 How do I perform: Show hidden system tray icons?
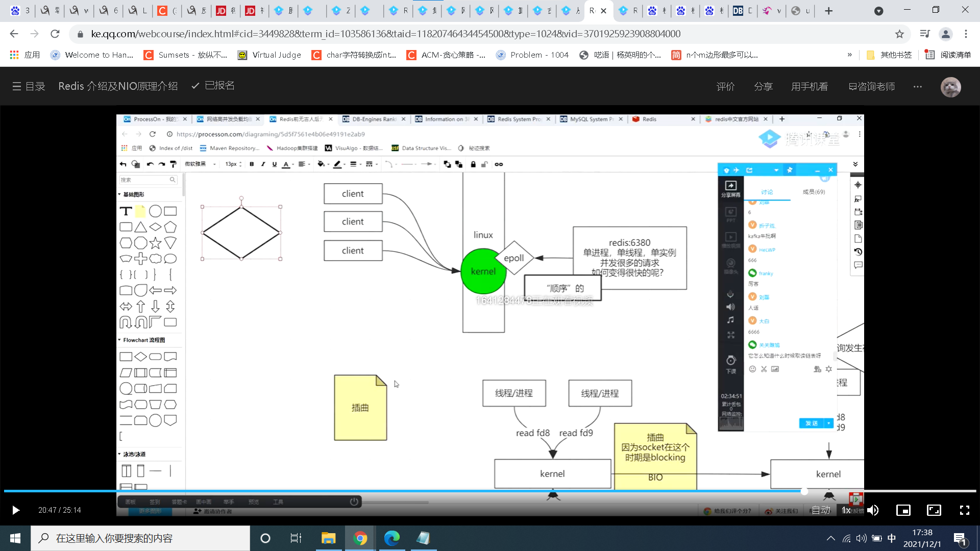(831, 538)
